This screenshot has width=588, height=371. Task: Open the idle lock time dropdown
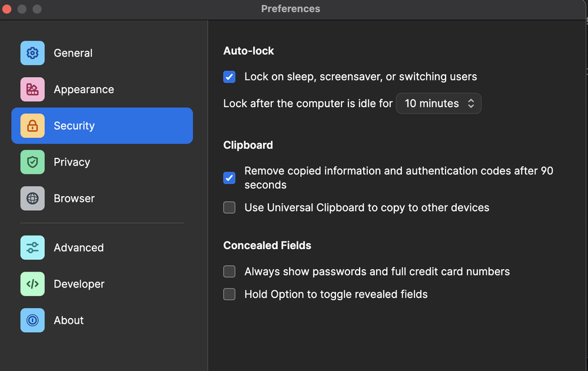438,104
